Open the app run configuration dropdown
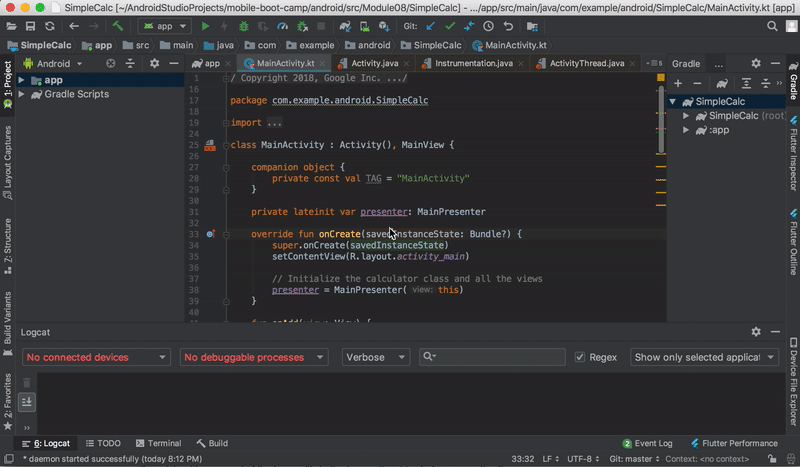Image resolution: width=800 pixels, height=467 pixels. [164, 26]
